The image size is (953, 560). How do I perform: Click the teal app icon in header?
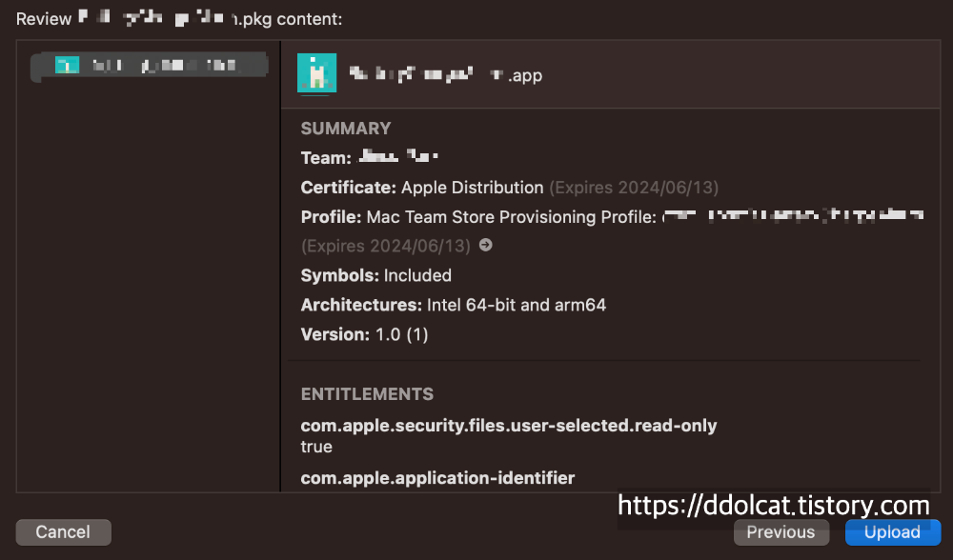click(316, 73)
